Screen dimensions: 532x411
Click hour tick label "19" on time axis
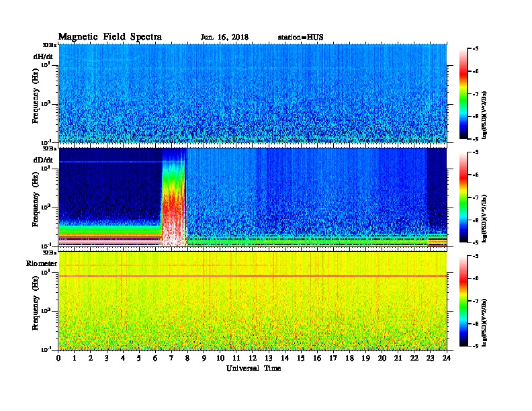click(365, 358)
